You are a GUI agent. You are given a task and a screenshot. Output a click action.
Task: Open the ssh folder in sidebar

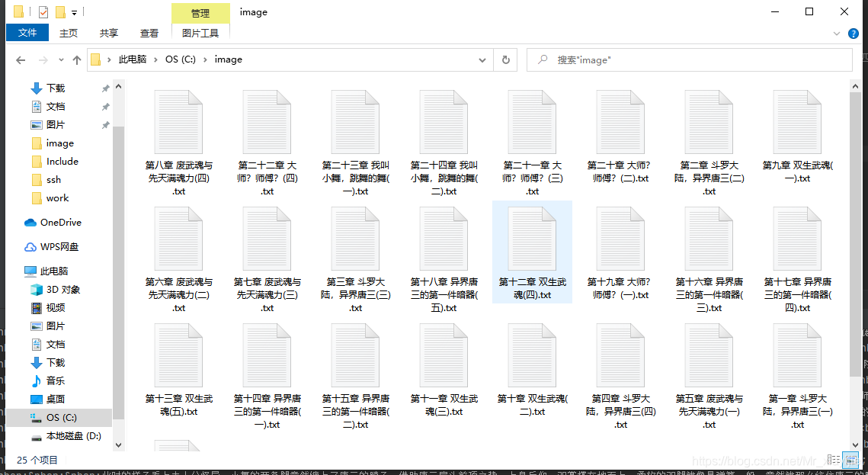click(53, 179)
